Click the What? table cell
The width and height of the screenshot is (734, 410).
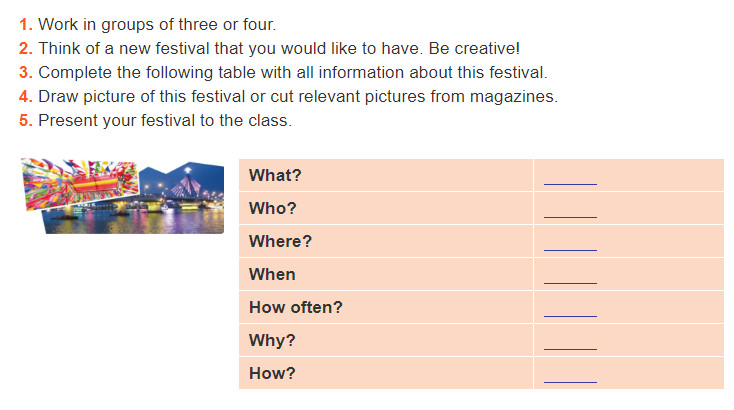click(x=386, y=175)
